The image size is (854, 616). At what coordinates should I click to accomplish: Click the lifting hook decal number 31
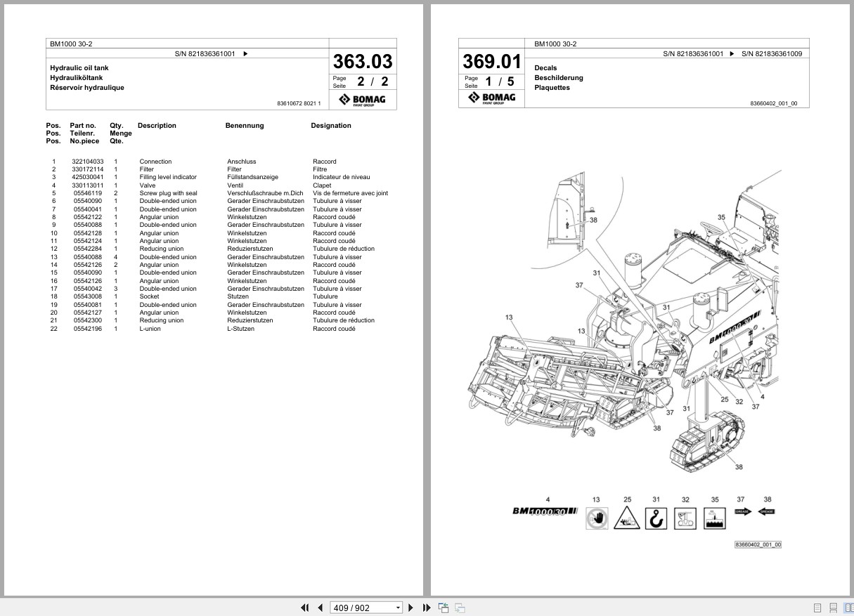655,518
